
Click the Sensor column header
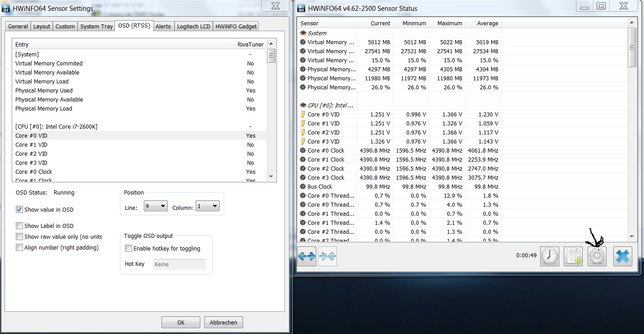pyautogui.click(x=327, y=23)
